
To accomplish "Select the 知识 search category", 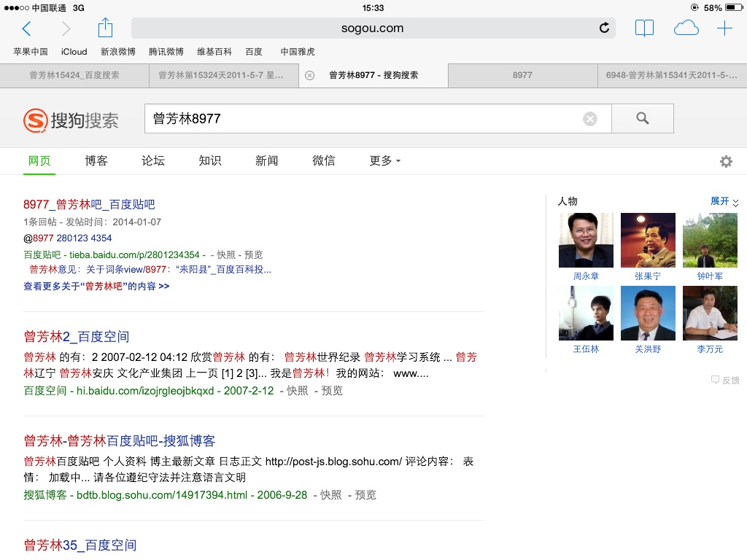I will pos(210,161).
